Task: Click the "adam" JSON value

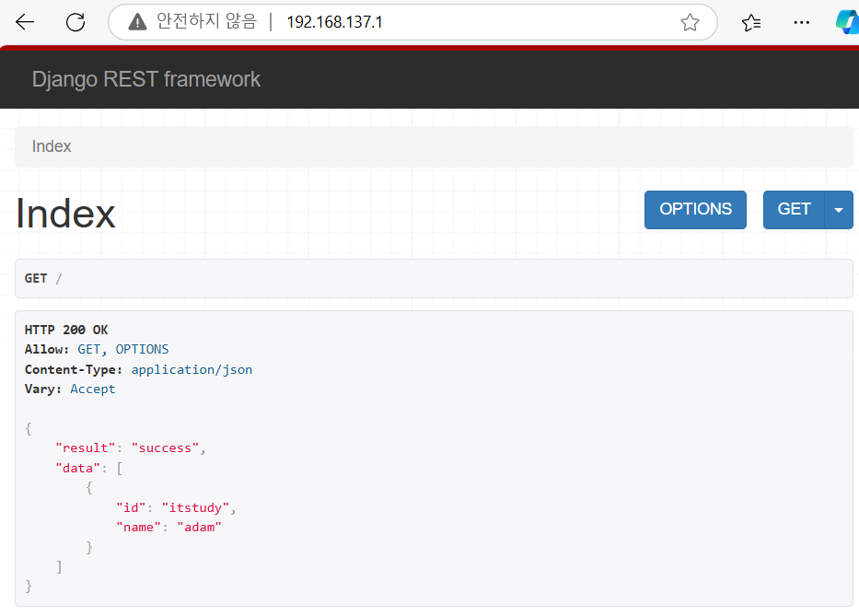Action: [x=200, y=528]
